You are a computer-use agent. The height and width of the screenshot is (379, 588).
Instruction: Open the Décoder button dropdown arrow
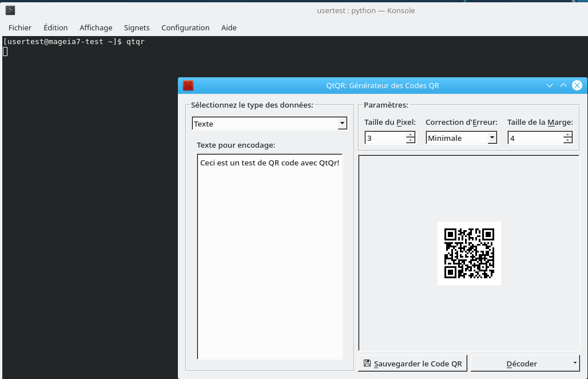(x=575, y=363)
